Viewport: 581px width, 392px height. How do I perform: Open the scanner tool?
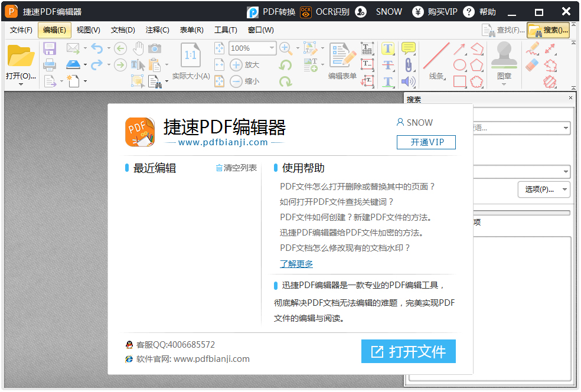point(73,65)
